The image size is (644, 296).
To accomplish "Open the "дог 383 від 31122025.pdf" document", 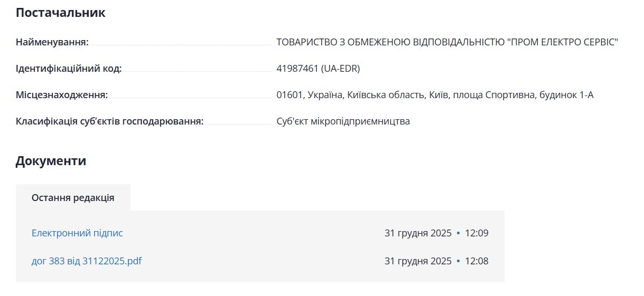I will tap(87, 261).
